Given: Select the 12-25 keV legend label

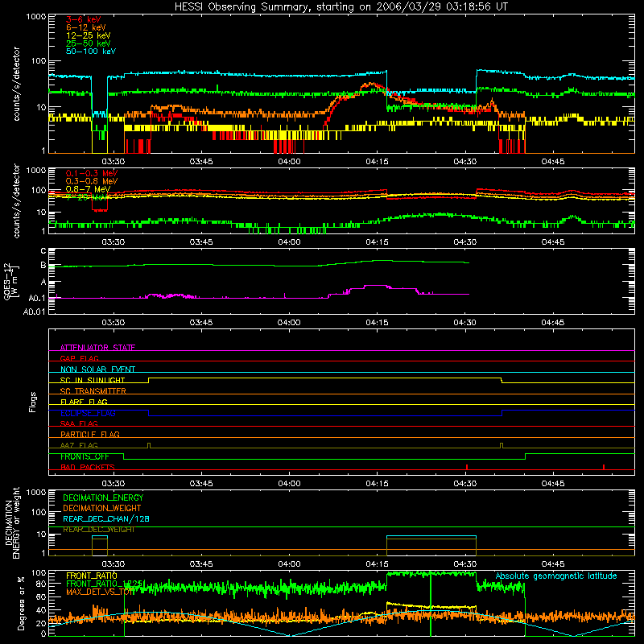Looking at the screenshot, I should [x=89, y=35].
